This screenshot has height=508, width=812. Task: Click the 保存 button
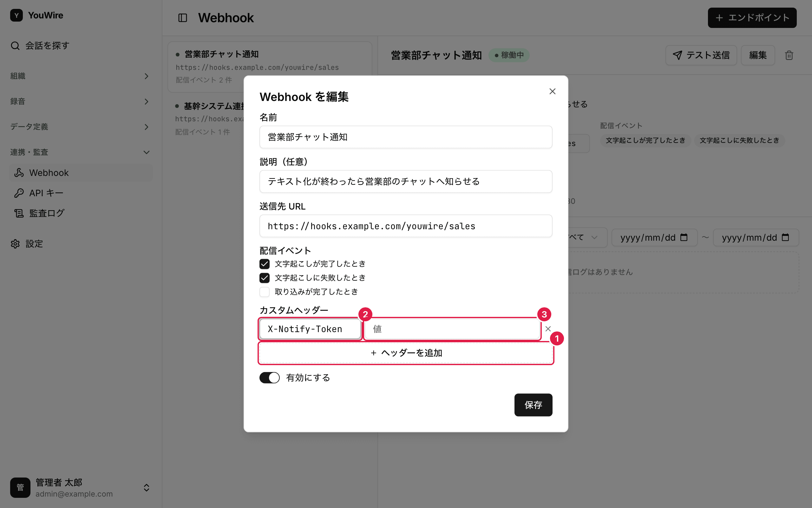coord(533,405)
